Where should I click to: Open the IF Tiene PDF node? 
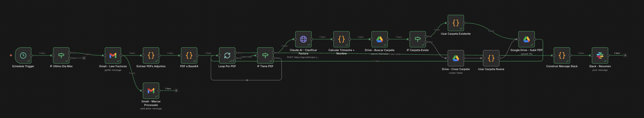pyautogui.click(x=265, y=55)
